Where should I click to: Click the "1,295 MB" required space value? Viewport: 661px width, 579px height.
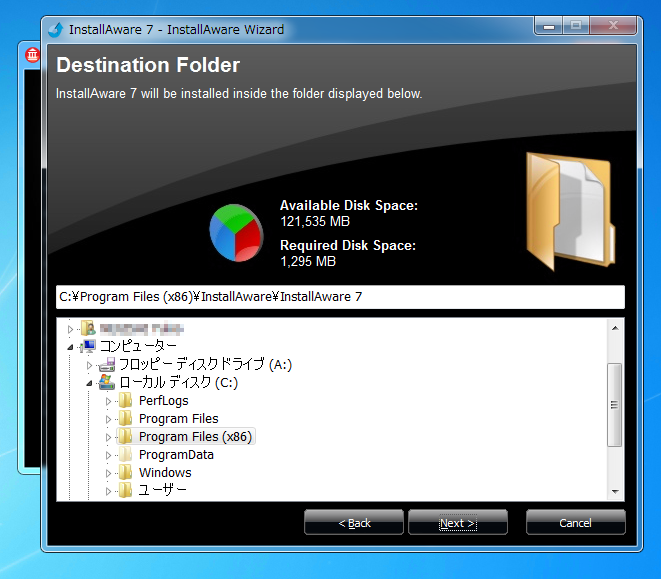pyautogui.click(x=308, y=261)
